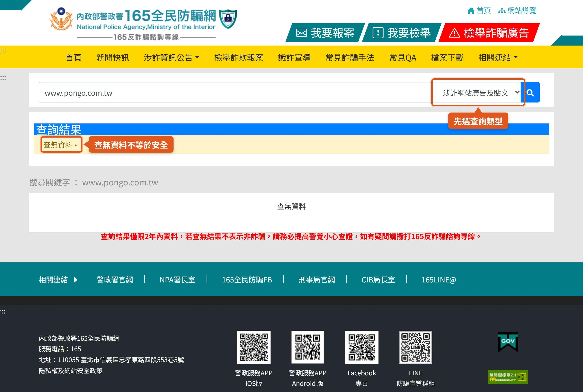Click the blue magnifier search button
Screen dimensions: 583x392
pos(530,92)
